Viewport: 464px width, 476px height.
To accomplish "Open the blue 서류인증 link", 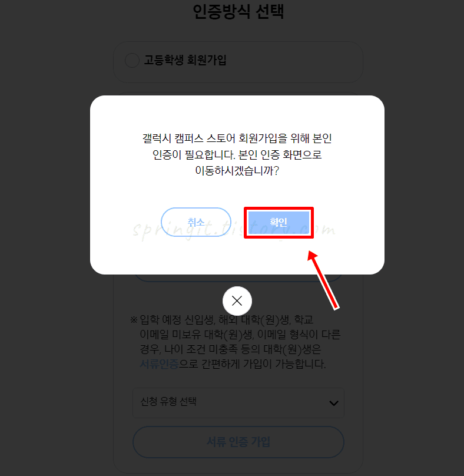I will coord(159,363).
